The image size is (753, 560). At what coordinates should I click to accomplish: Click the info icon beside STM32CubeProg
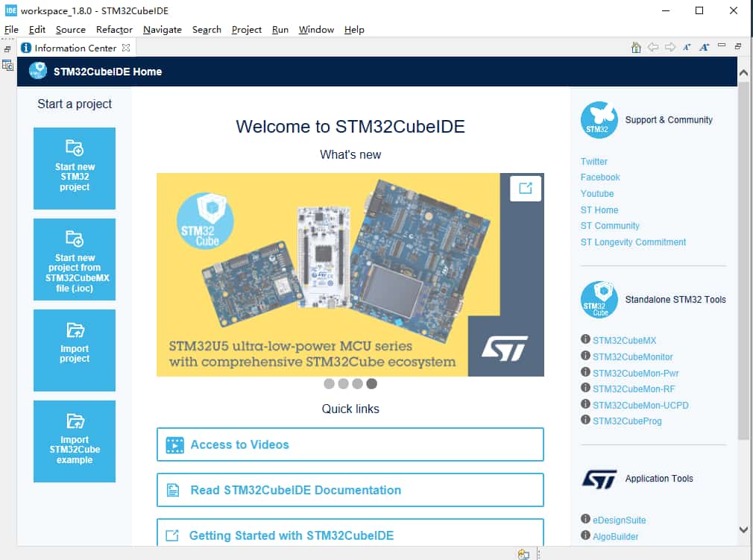pyautogui.click(x=585, y=421)
